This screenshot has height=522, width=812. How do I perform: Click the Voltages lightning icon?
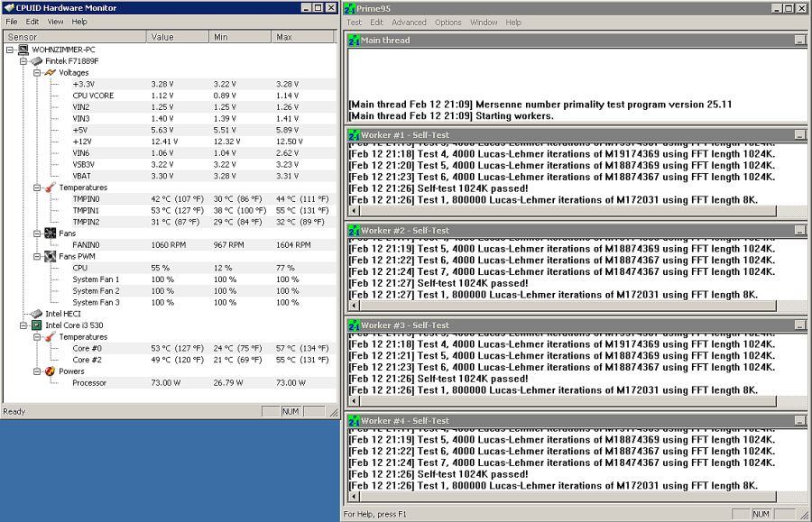(51, 72)
